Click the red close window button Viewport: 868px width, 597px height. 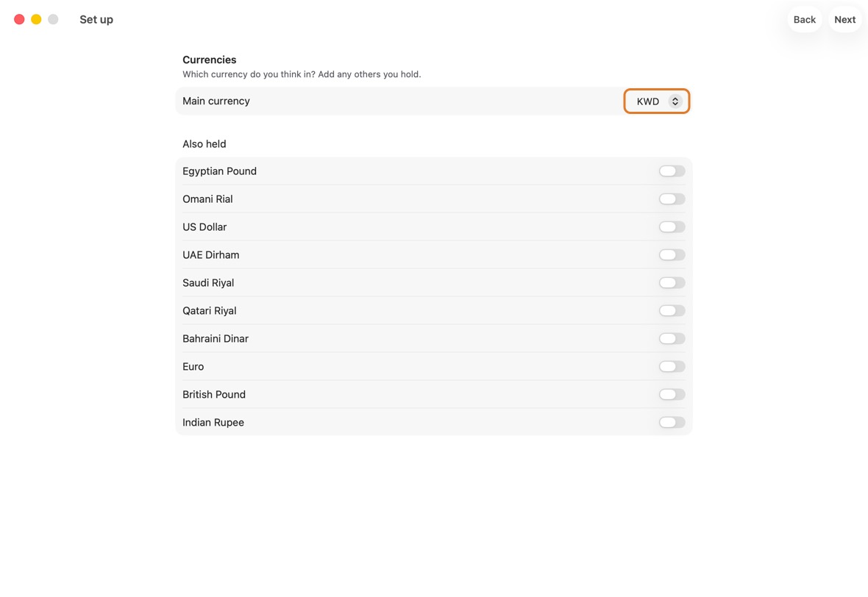(x=19, y=19)
